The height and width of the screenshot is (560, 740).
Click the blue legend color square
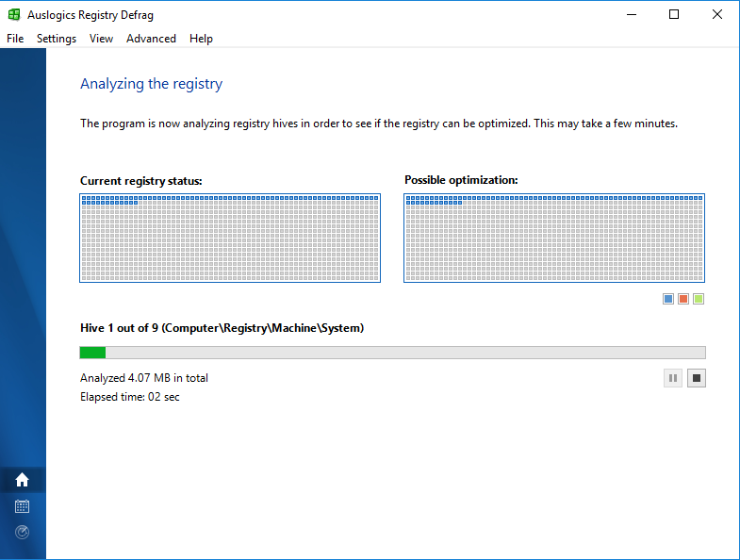click(668, 299)
